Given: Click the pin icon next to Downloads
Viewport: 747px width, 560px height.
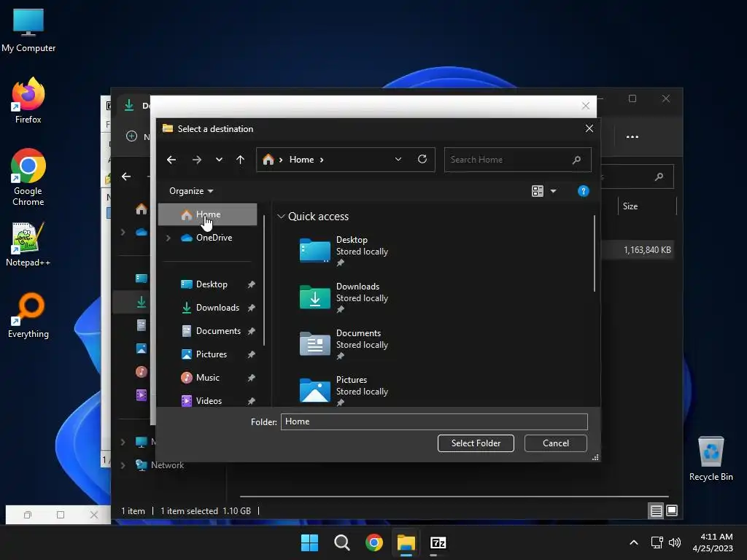Looking at the screenshot, I should tap(251, 308).
